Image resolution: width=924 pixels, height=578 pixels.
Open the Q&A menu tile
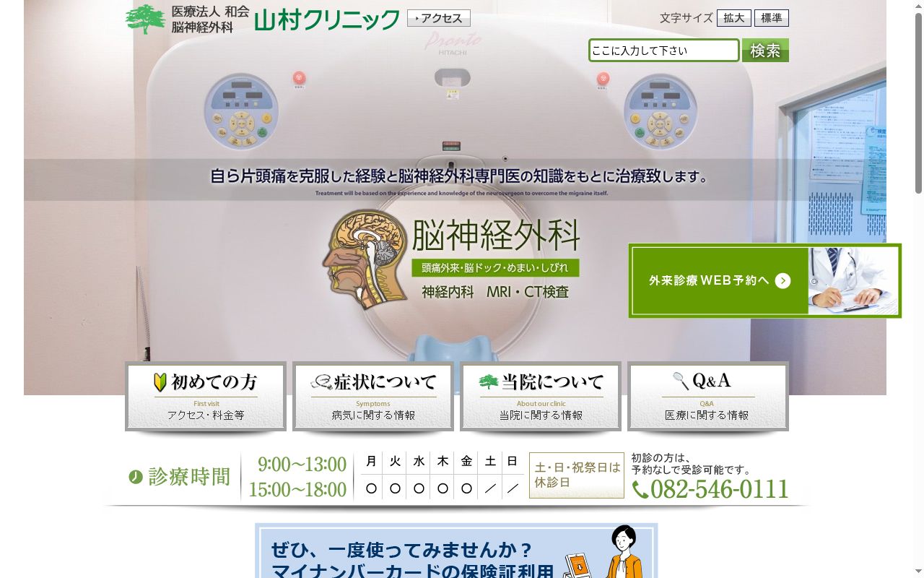pyautogui.click(x=708, y=397)
